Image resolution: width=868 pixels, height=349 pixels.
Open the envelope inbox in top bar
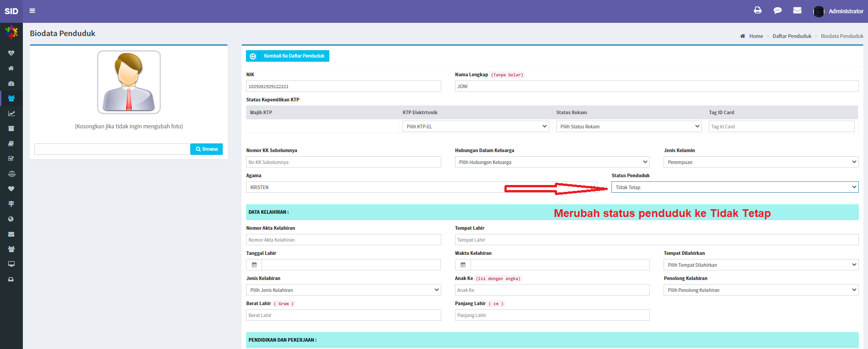point(797,11)
